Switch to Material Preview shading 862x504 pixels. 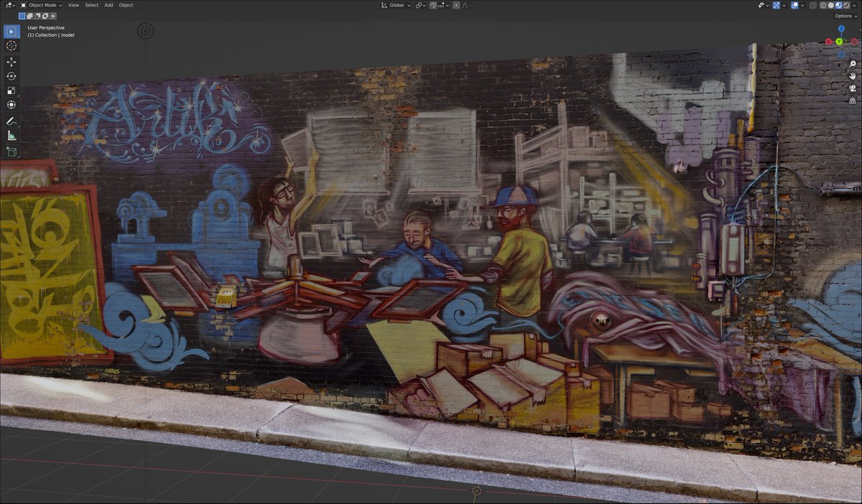838,5
